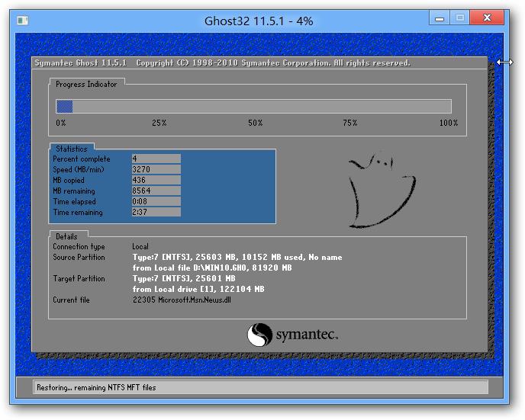Click the Progress Indicator heading
This screenshot has height=420, width=525.
(x=86, y=85)
